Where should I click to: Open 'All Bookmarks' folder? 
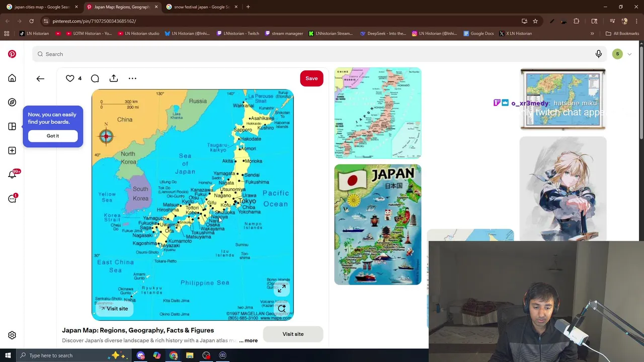tap(622, 34)
